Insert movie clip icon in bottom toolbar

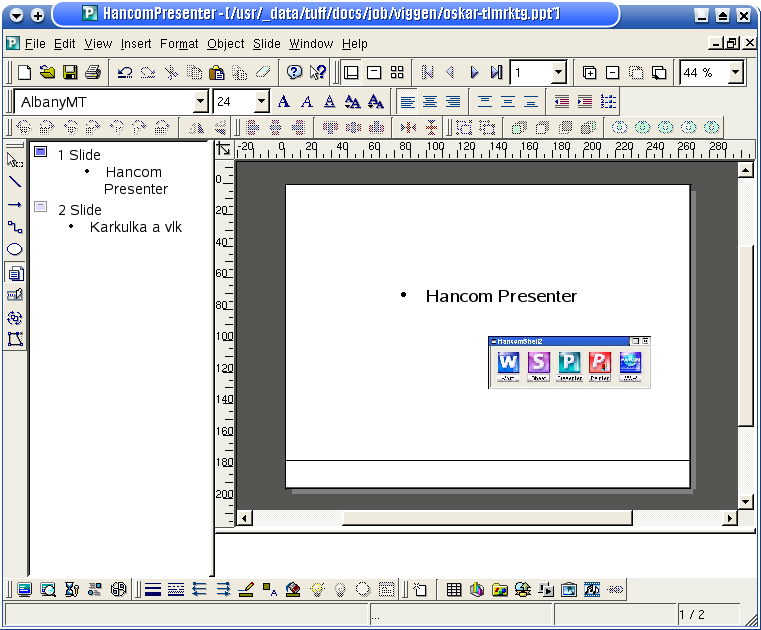[x=592, y=590]
